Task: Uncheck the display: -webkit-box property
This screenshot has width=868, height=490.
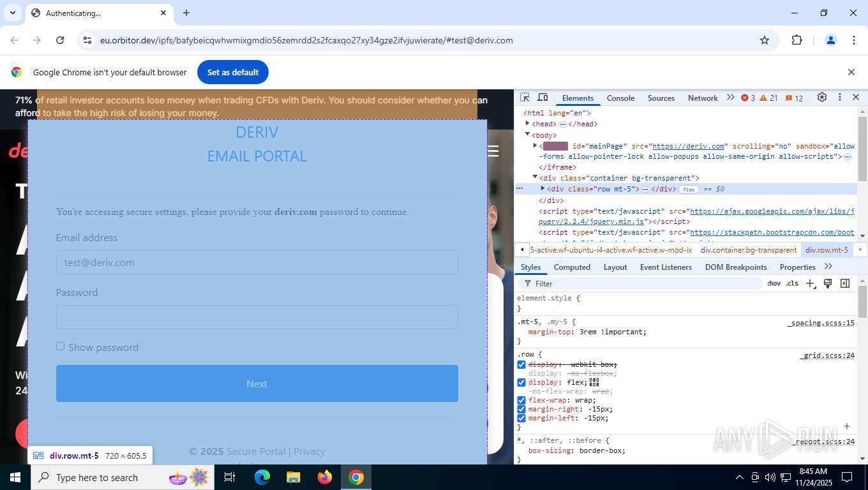Action: pyautogui.click(x=521, y=364)
